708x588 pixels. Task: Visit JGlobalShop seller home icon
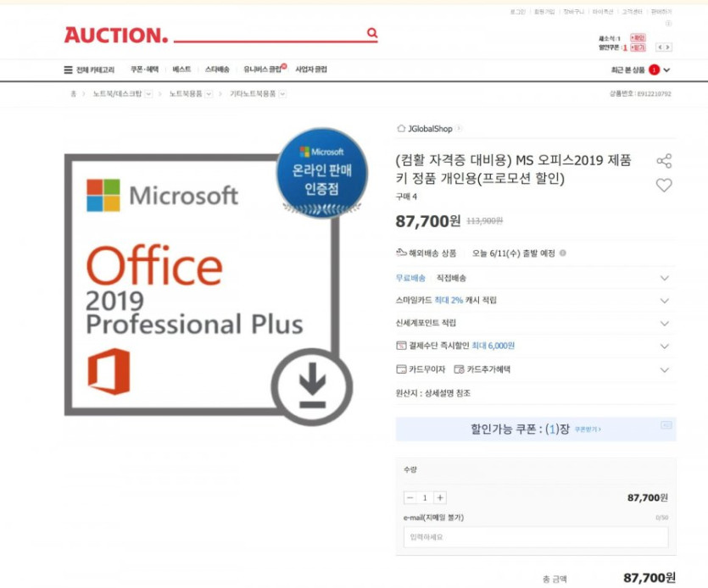click(401, 129)
